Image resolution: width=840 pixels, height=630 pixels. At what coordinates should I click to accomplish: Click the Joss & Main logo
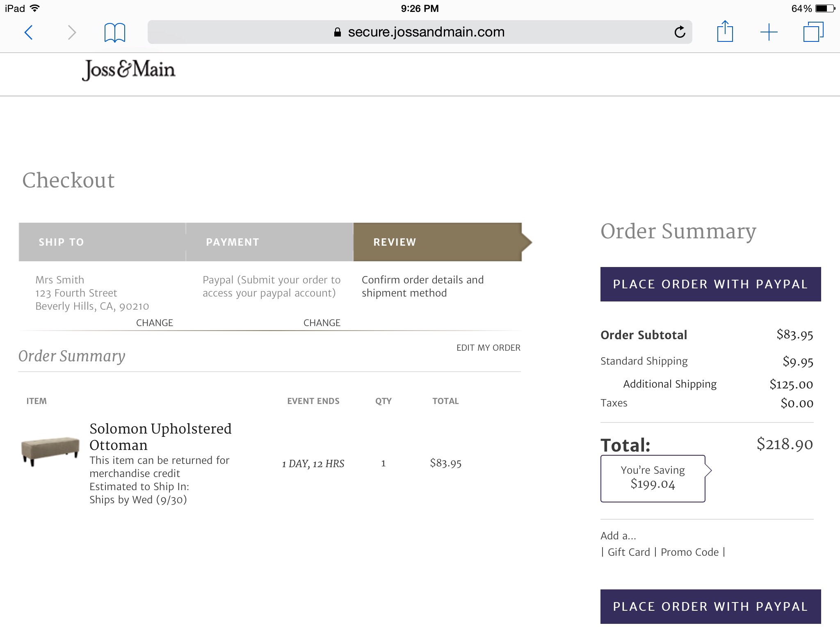point(129,70)
